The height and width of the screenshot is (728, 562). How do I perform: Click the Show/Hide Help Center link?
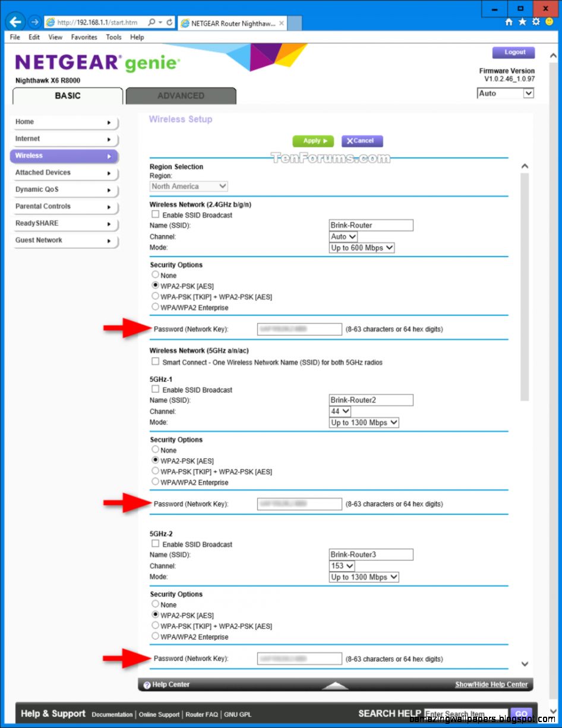pos(491,685)
